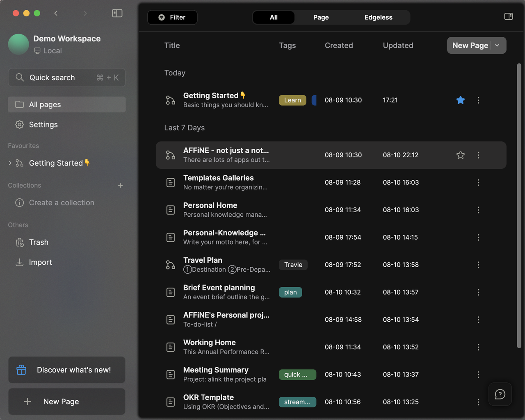
Task: Click the Updated column header
Action: point(398,45)
